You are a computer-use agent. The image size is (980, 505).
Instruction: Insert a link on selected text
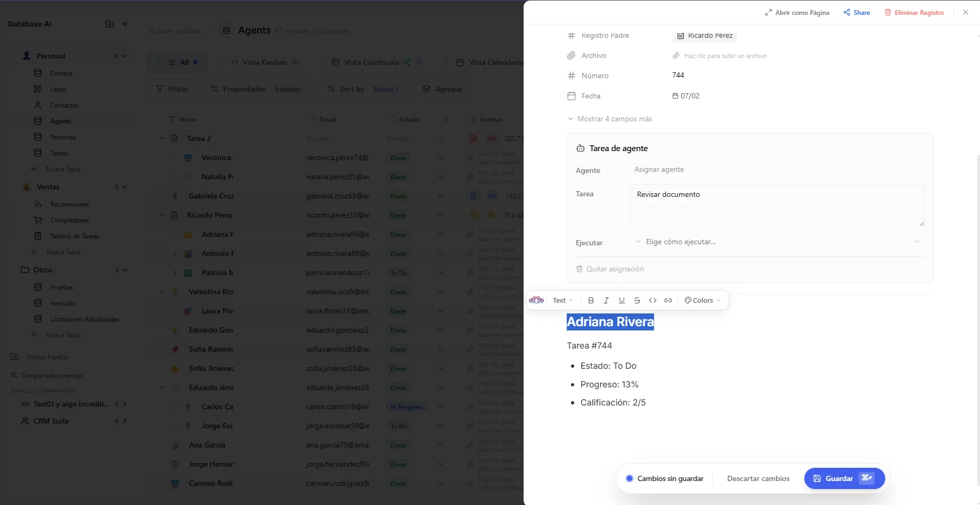(668, 301)
